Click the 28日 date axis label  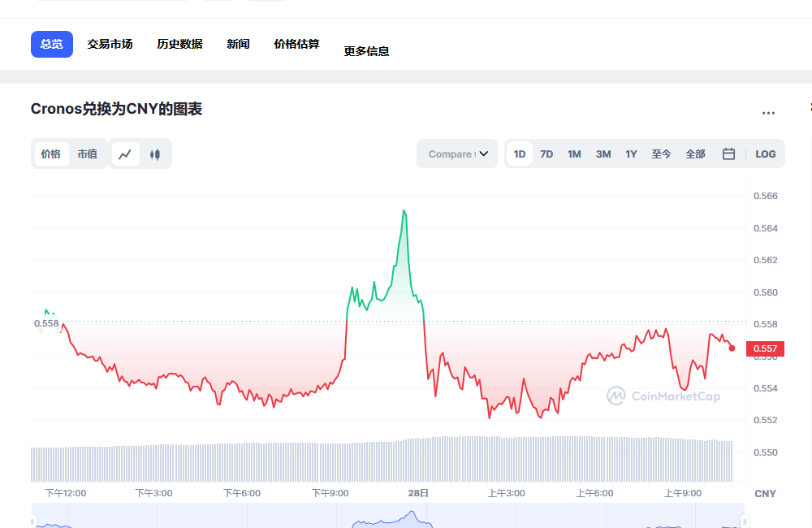[x=418, y=493]
